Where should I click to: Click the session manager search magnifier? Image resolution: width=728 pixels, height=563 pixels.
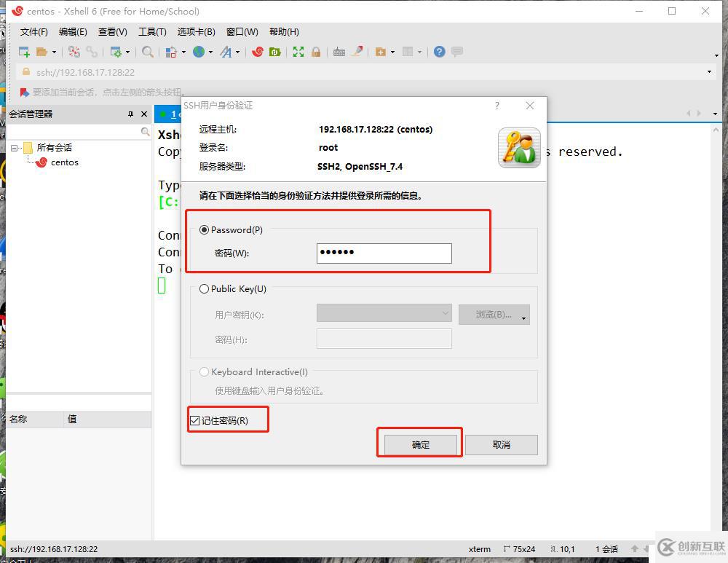point(146,132)
